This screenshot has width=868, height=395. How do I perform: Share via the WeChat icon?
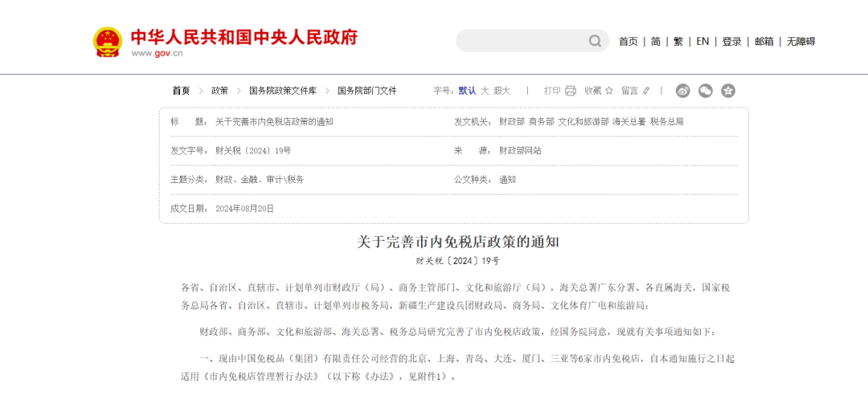[x=706, y=91]
